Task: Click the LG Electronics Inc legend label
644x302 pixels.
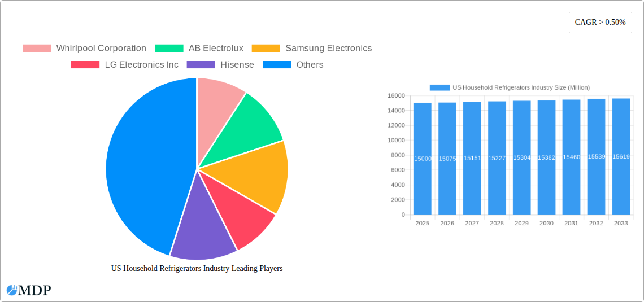Action: coord(142,65)
